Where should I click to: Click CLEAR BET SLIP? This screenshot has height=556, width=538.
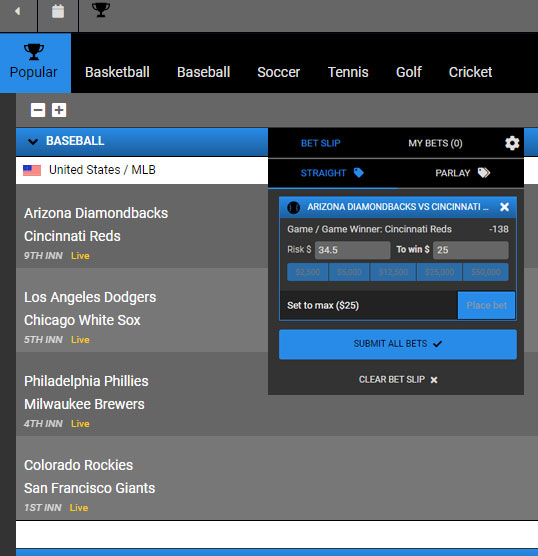[398, 380]
